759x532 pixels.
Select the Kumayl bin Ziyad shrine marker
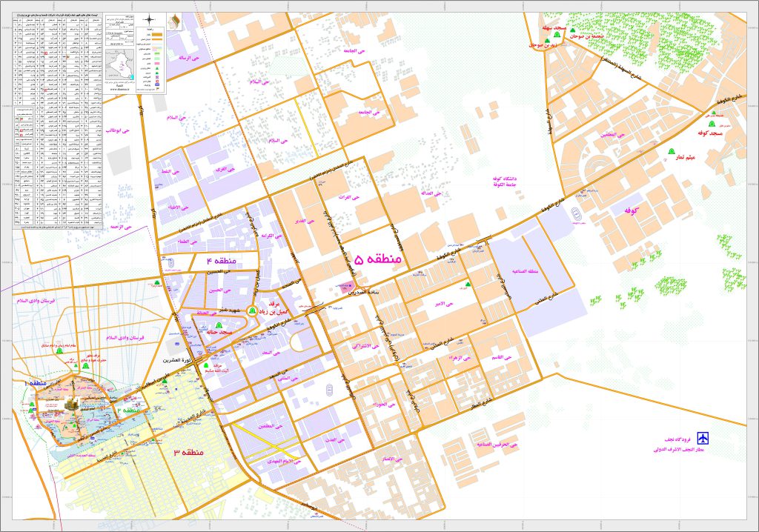click(251, 310)
